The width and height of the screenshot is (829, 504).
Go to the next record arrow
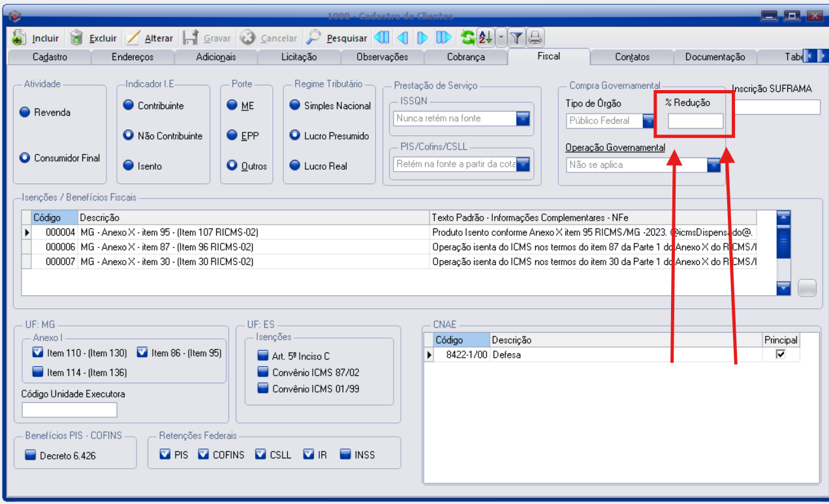point(422,38)
